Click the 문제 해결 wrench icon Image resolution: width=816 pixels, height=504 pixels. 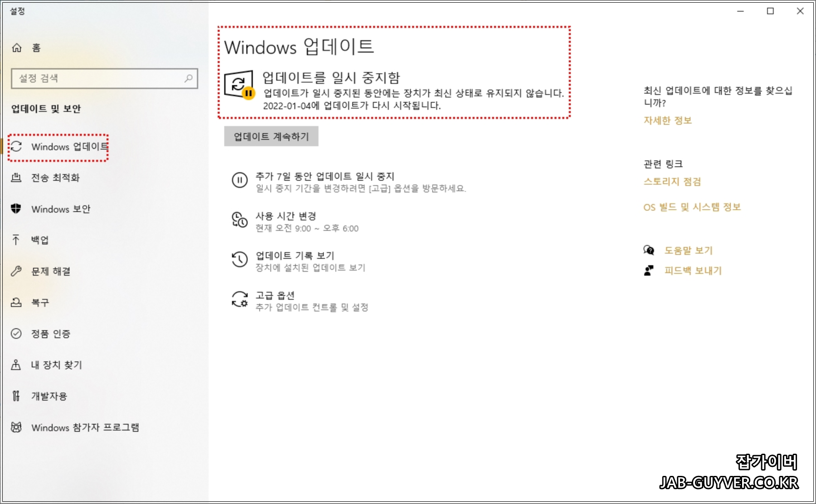click(16, 271)
